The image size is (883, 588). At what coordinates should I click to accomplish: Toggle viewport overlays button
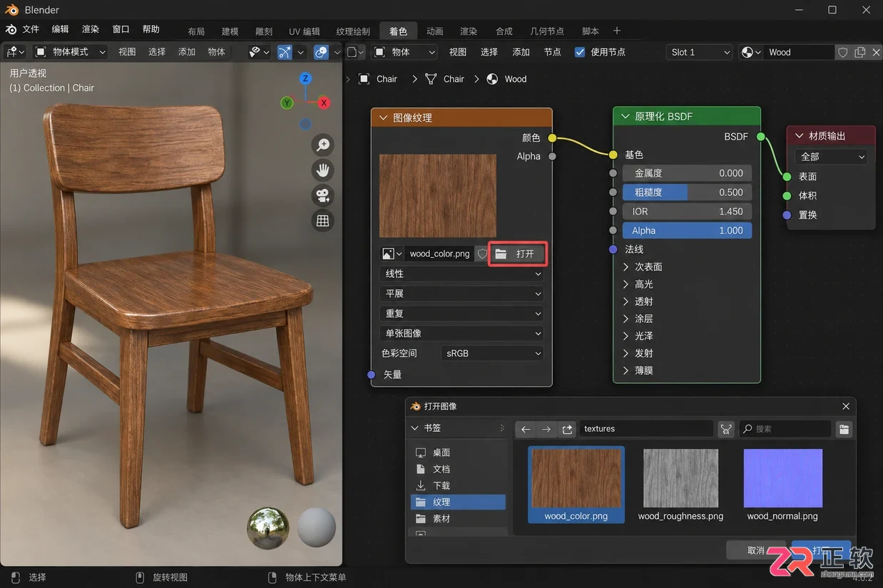321,52
